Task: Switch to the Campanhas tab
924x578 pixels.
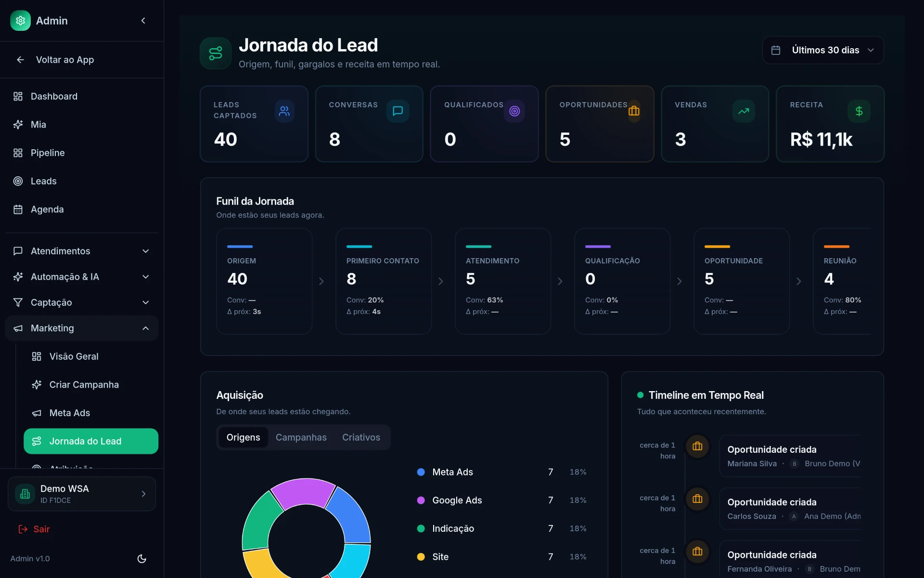Action: 301,437
